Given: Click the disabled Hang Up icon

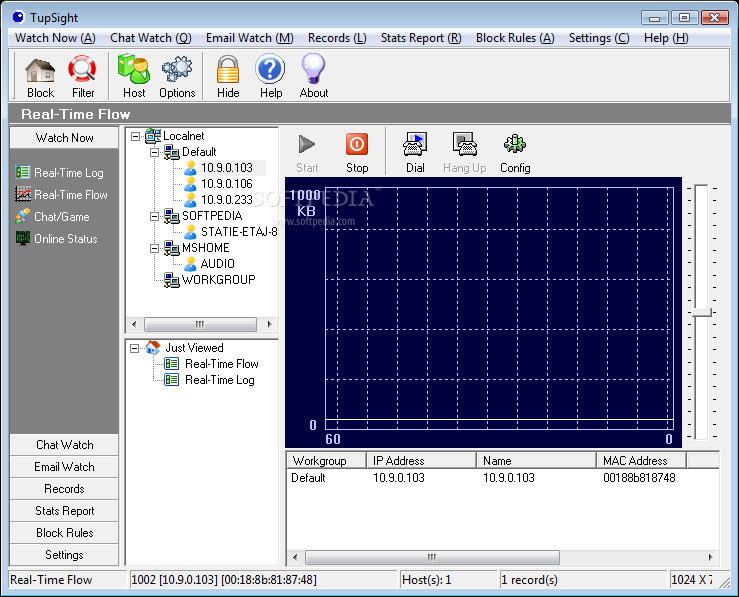Looking at the screenshot, I should tap(465, 144).
